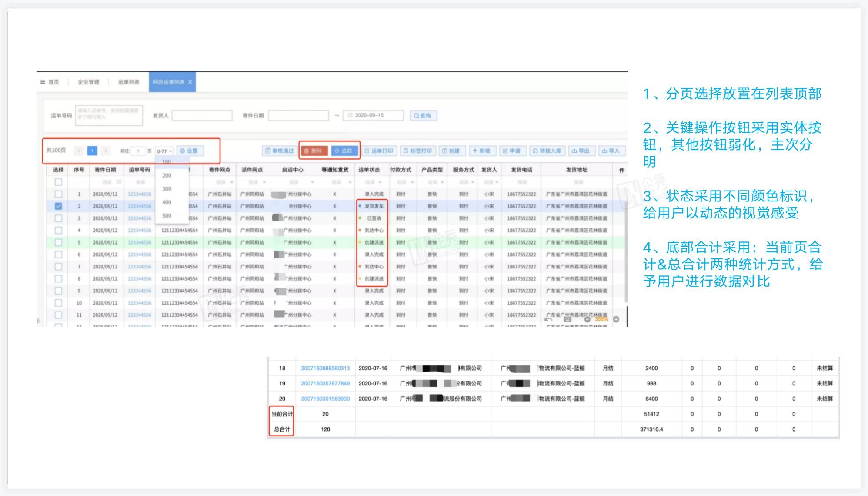
Task: Click the keyboard icon in zoom overlay
Action: point(568,319)
